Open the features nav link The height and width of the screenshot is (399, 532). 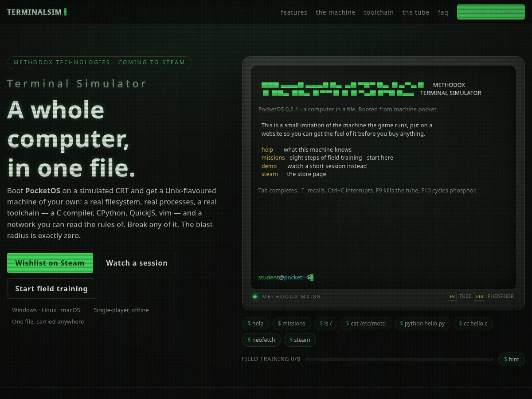pyautogui.click(x=294, y=12)
